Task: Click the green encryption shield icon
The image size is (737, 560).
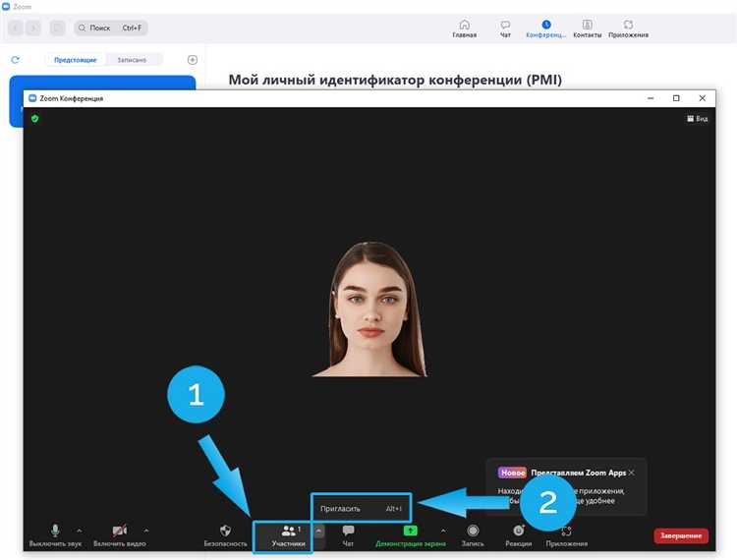Action: (35, 118)
